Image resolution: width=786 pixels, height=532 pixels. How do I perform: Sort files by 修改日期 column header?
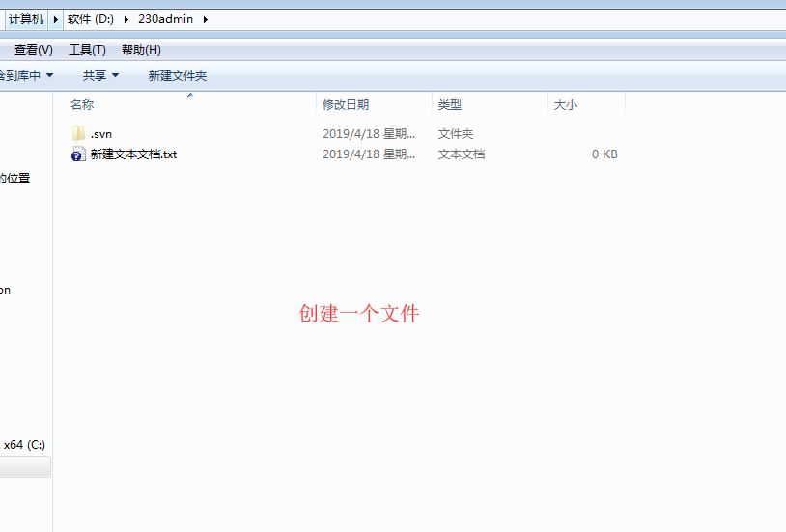[x=346, y=104]
